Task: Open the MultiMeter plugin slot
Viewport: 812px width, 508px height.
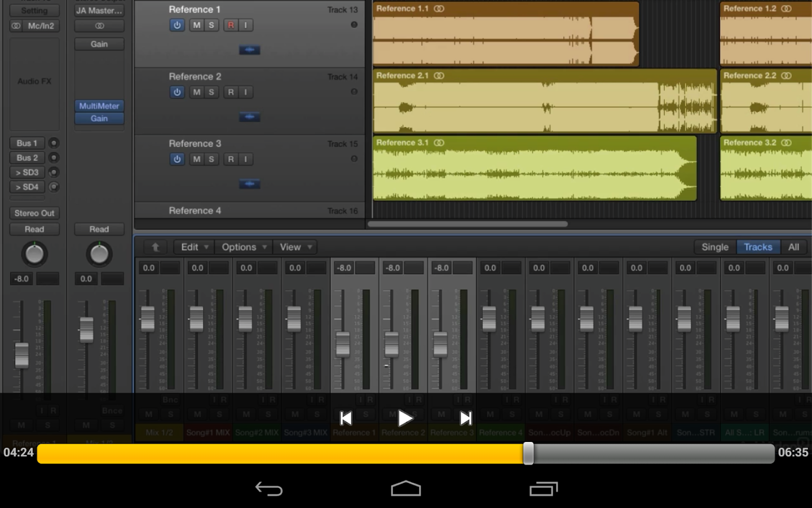Action: (x=99, y=106)
